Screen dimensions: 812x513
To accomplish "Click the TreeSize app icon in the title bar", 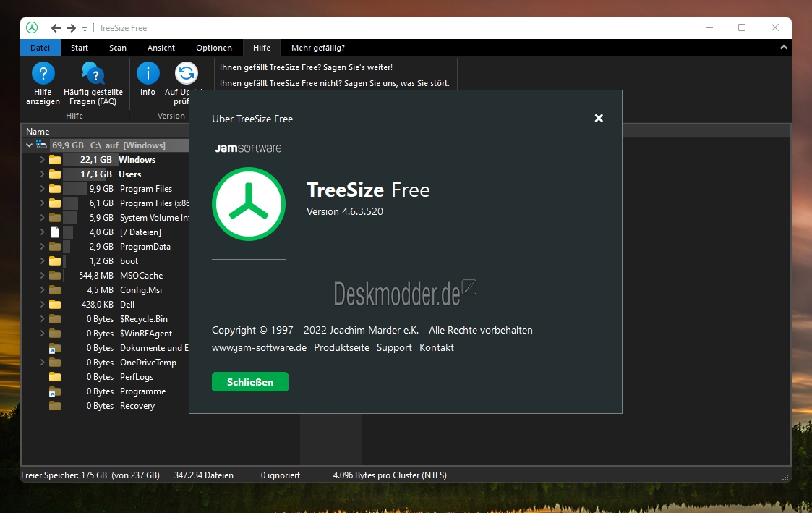I will [x=32, y=28].
